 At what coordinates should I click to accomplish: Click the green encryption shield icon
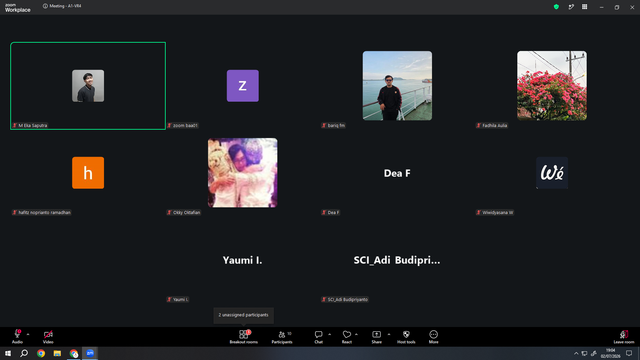pos(556,7)
